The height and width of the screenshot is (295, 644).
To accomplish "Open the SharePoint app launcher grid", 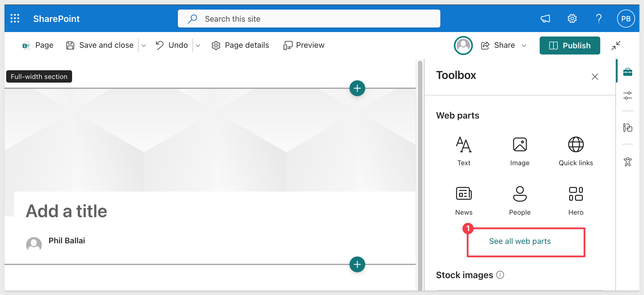I will [x=15, y=19].
